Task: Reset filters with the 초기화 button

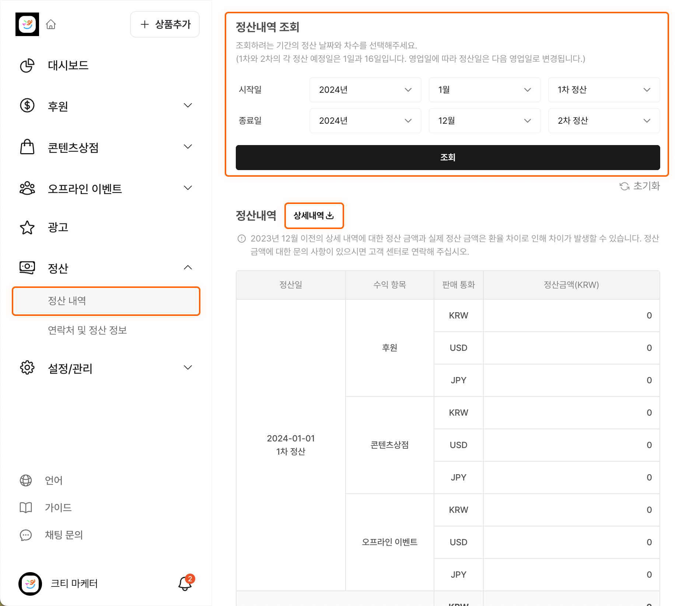Action: click(640, 186)
